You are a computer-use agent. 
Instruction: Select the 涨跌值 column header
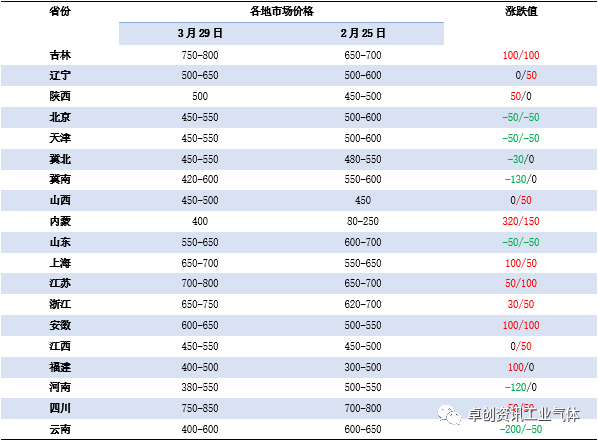[521, 11]
